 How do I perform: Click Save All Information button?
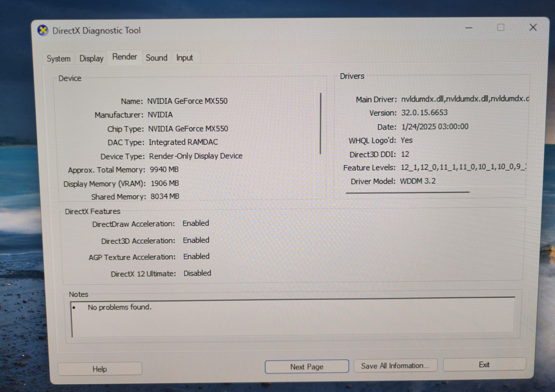[x=395, y=366]
